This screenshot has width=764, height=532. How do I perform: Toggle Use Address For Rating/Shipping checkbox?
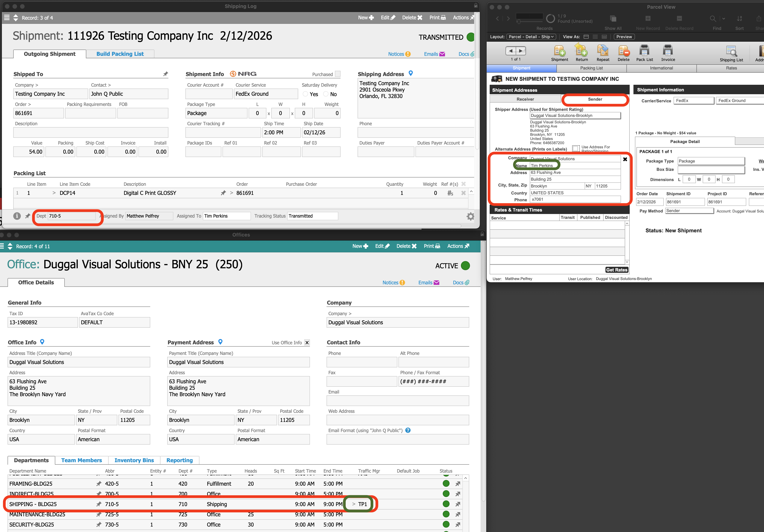click(575, 148)
